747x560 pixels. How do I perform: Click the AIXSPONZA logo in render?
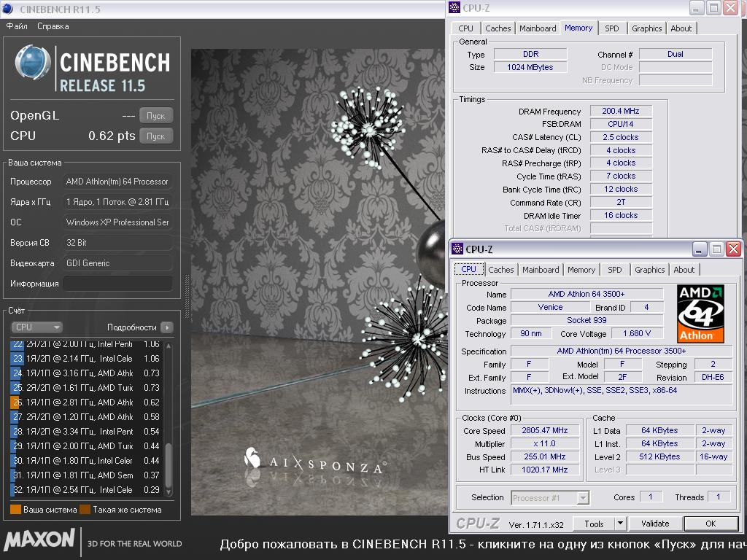[314, 461]
